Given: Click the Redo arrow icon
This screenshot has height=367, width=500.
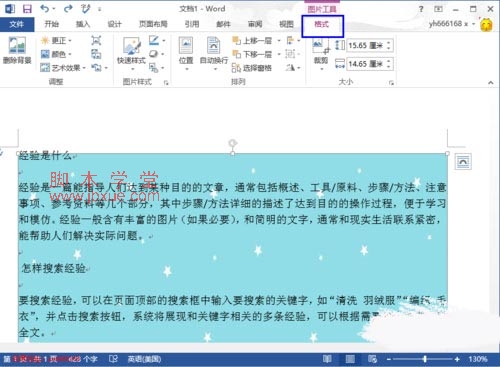Looking at the screenshot, I should [x=68, y=9].
